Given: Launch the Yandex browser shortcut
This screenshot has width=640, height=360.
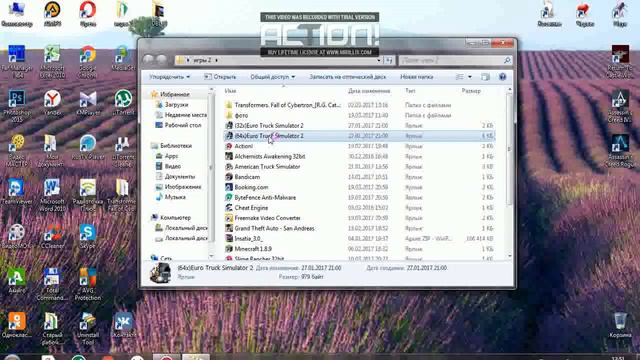Looking at the screenshot, I should click(52, 103).
